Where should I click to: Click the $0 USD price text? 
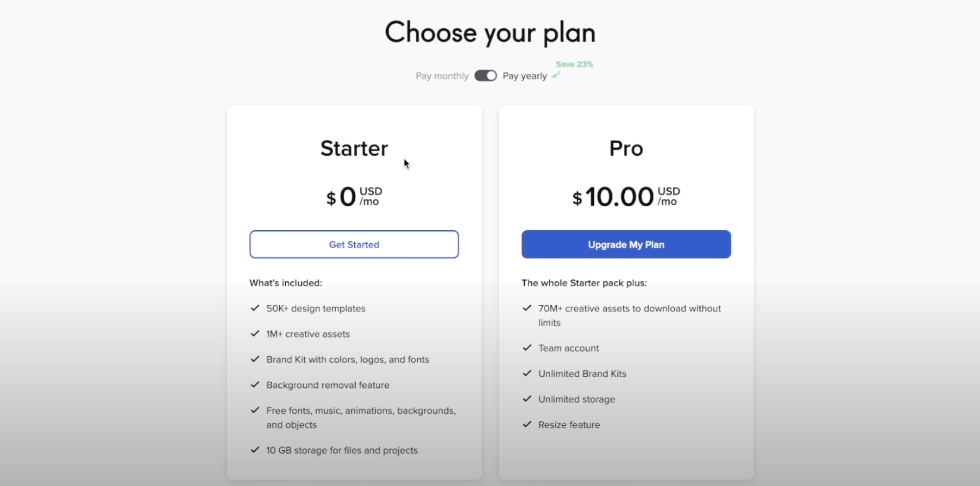pyautogui.click(x=354, y=196)
